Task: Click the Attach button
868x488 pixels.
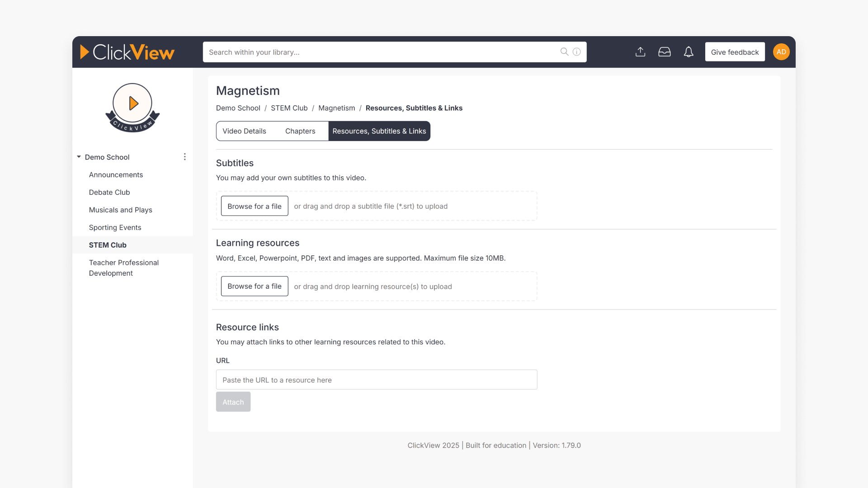Action: [233, 402]
